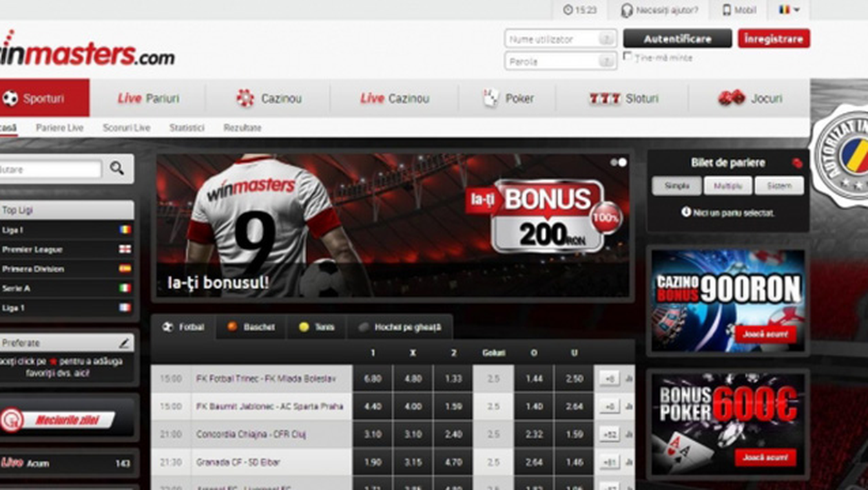Screen dimensions: 868x490
Task: Click the Mobil phone icon
Action: click(726, 10)
